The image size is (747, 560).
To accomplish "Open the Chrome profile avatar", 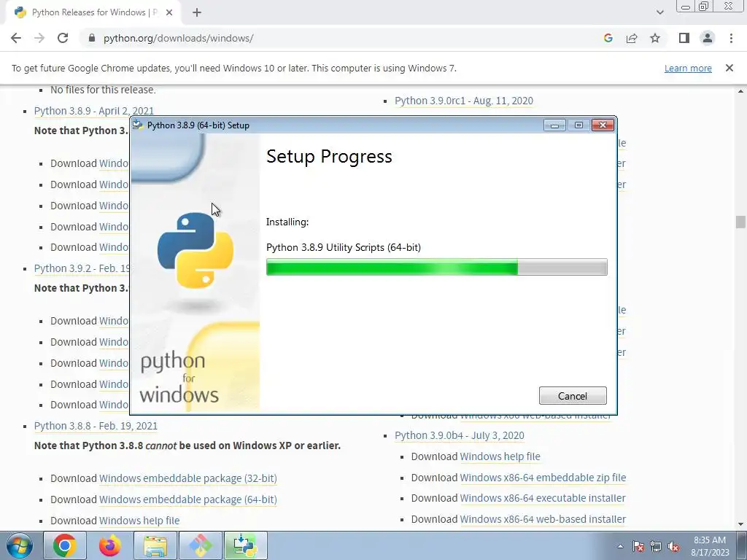I will pyautogui.click(x=708, y=38).
